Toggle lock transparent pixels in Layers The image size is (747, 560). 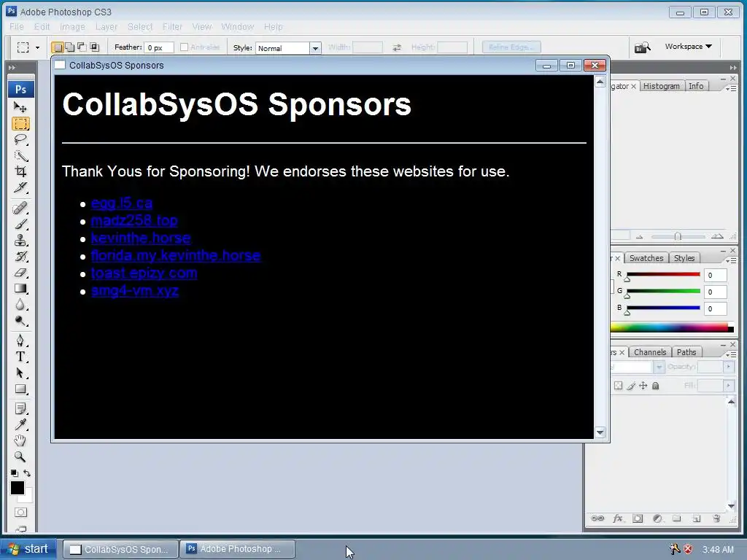pos(619,386)
